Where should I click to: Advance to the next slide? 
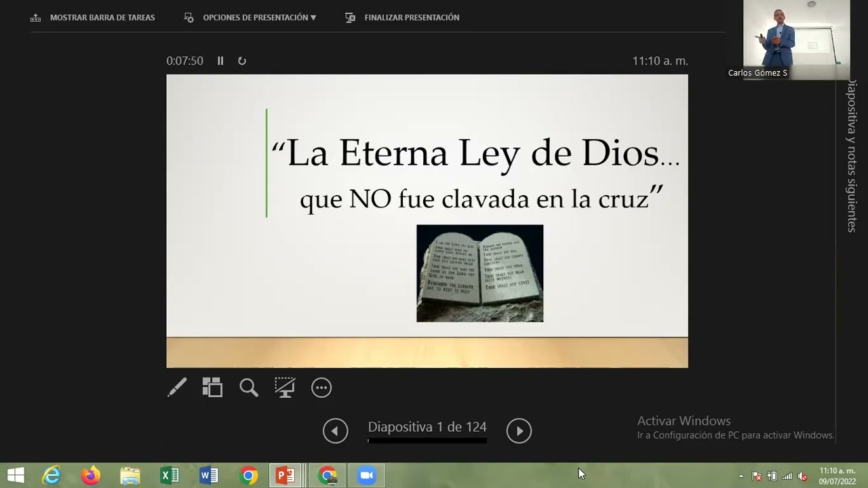519,431
